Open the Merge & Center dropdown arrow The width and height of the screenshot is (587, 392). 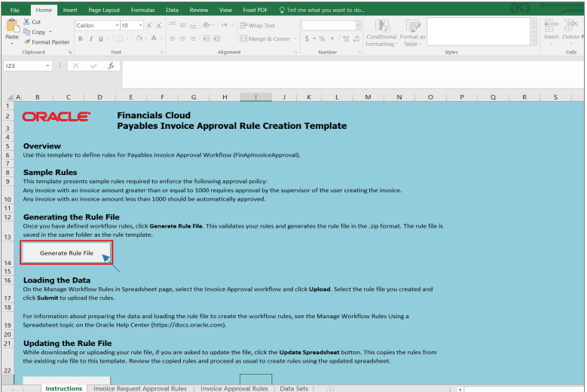(x=295, y=38)
